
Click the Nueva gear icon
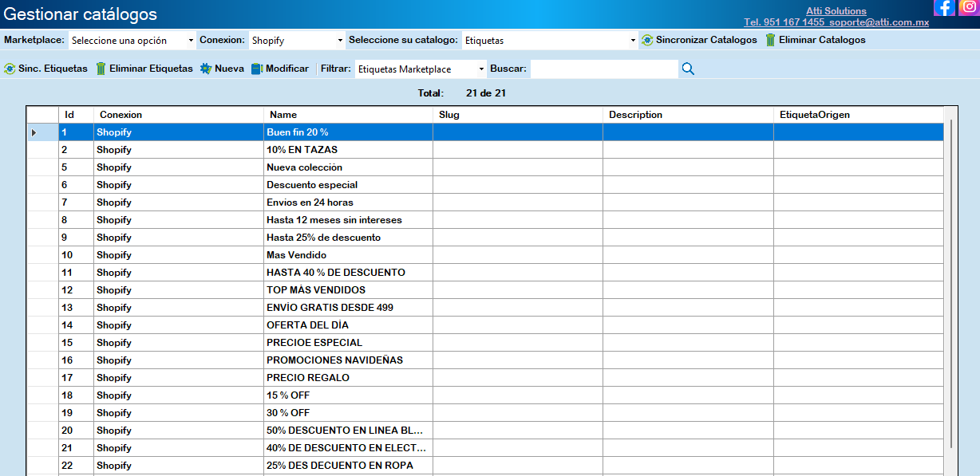[x=206, y=69]
